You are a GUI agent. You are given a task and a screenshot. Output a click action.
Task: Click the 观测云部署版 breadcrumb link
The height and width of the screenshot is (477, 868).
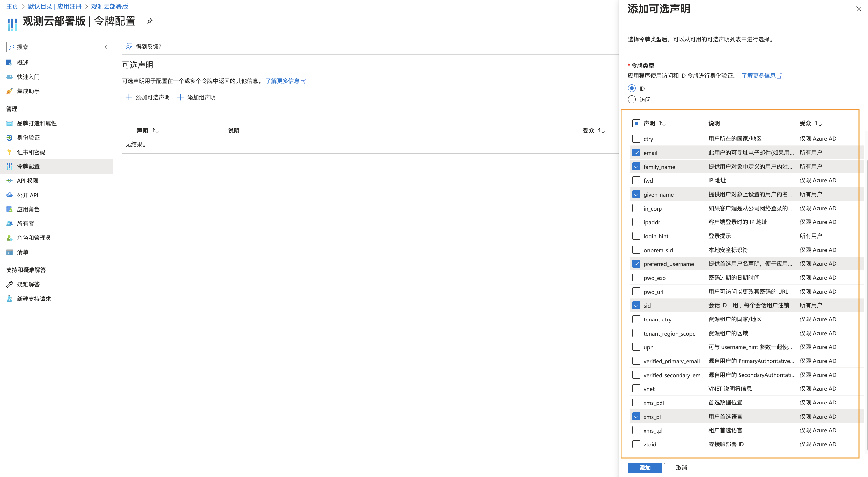click(x=109, y=7)
